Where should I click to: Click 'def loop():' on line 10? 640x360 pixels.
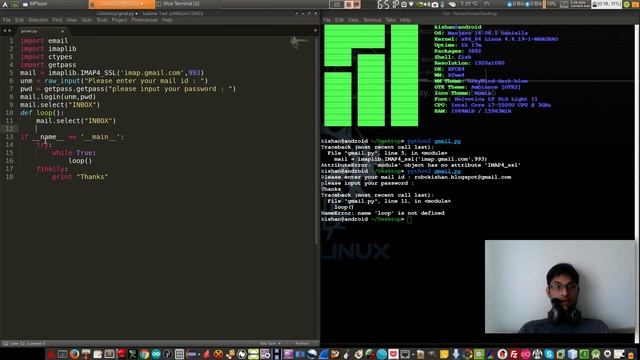click(x=42, y=113)
